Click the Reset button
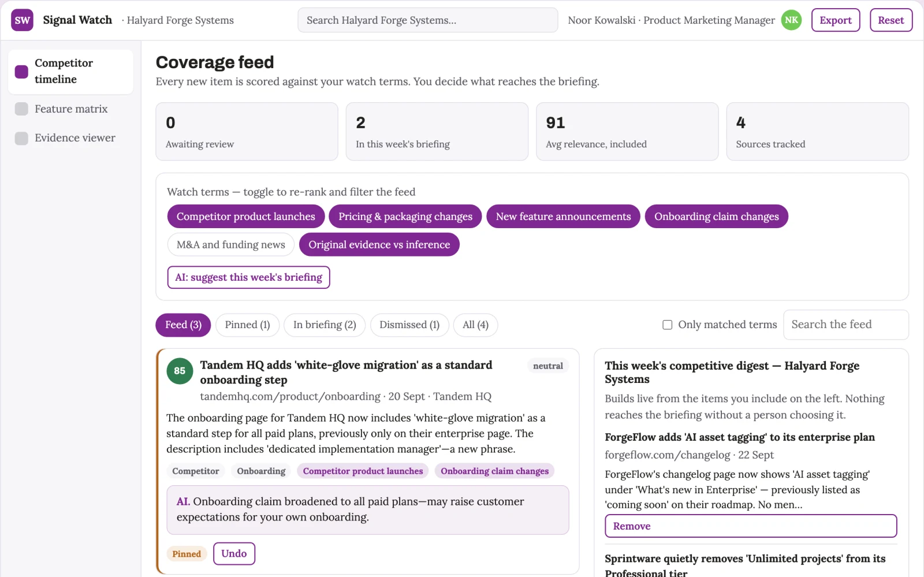 click(891, 20)
